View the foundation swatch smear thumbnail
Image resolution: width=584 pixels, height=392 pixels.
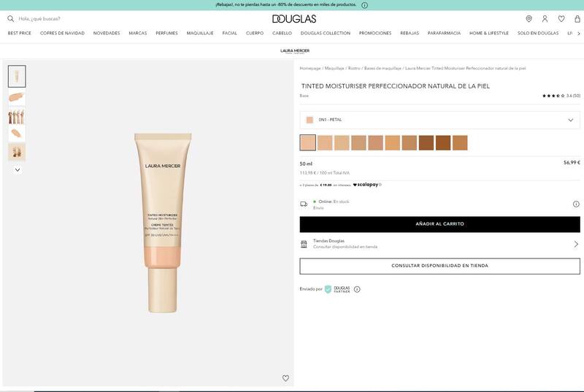click(x=17, y=98)
